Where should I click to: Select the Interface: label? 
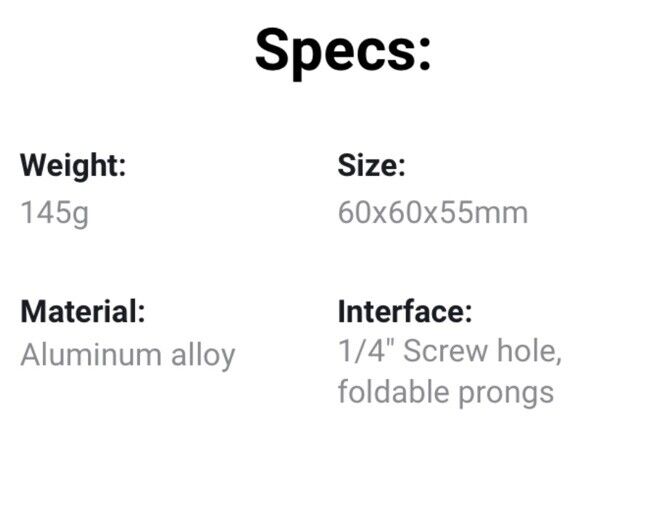[405, 311]
